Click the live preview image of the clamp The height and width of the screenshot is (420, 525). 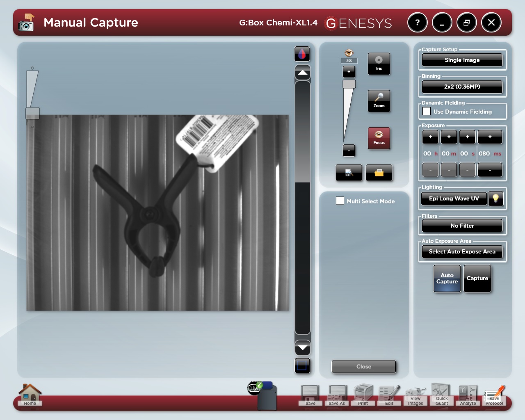158,212
